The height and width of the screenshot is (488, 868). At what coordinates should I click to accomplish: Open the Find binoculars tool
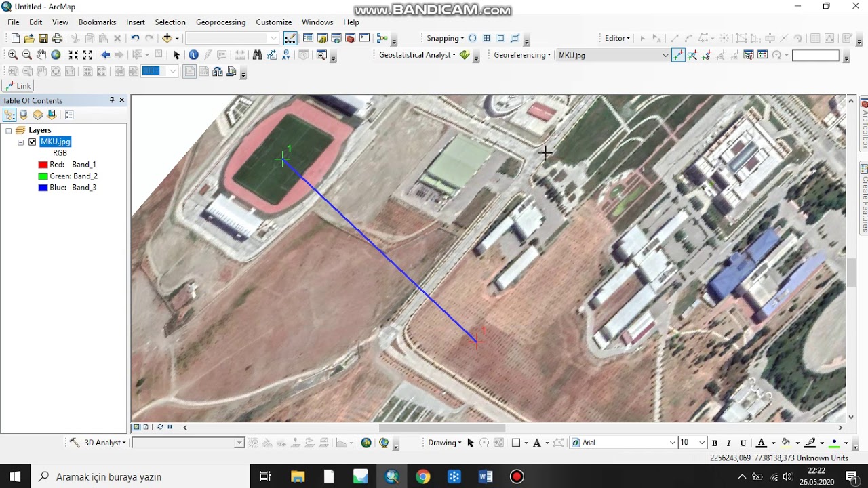coord(257,55)
